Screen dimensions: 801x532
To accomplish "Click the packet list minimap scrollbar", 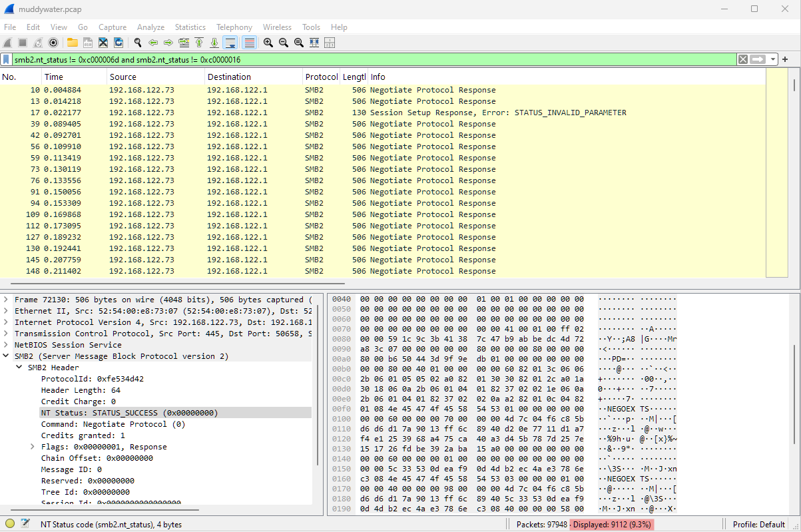I will point(776,173).
